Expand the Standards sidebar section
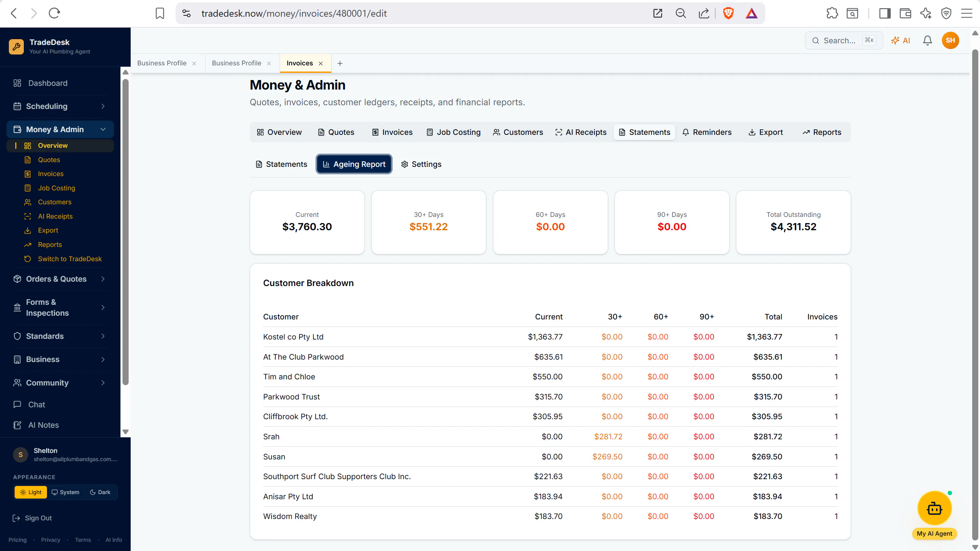The width and height of the screenshot is (980, 551). click(x=60, y=336)
